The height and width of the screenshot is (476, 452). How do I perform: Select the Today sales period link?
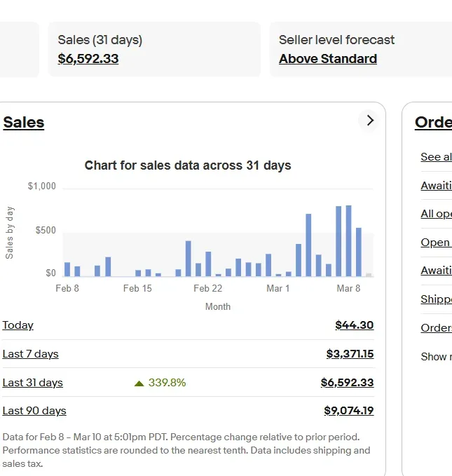(18, 325)
